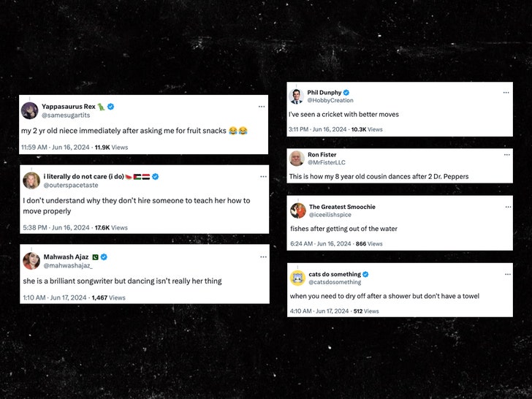Image resolution: width=532 pixels, height=399 pixels.
Task: Open the more menu on Mahwash Ajaz's tweet
Action: (262, 257)
